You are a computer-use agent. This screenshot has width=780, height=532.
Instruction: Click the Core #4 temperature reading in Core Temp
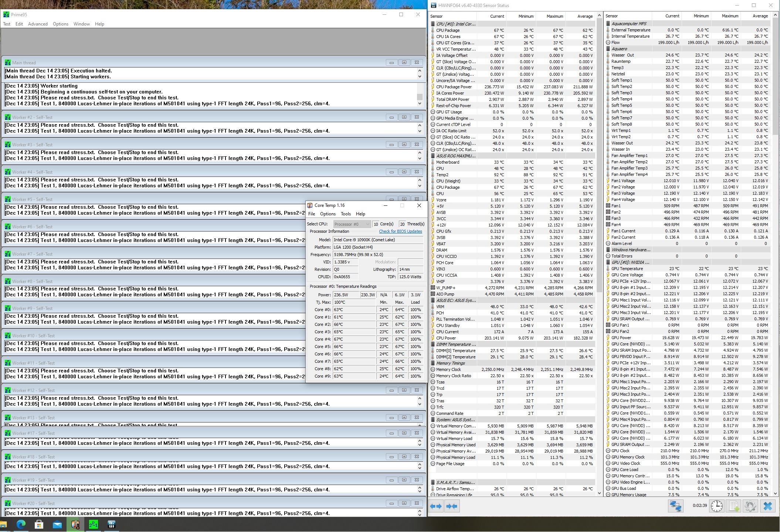point(354,339)
